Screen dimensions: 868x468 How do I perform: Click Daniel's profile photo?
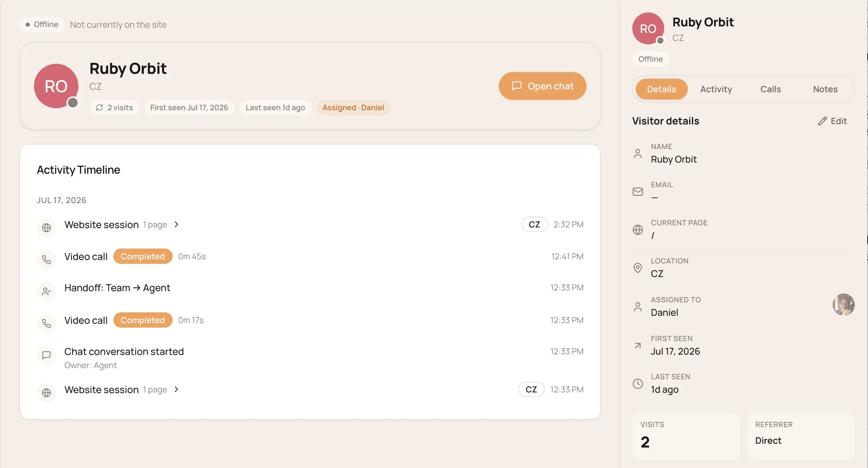coord(843,304)
